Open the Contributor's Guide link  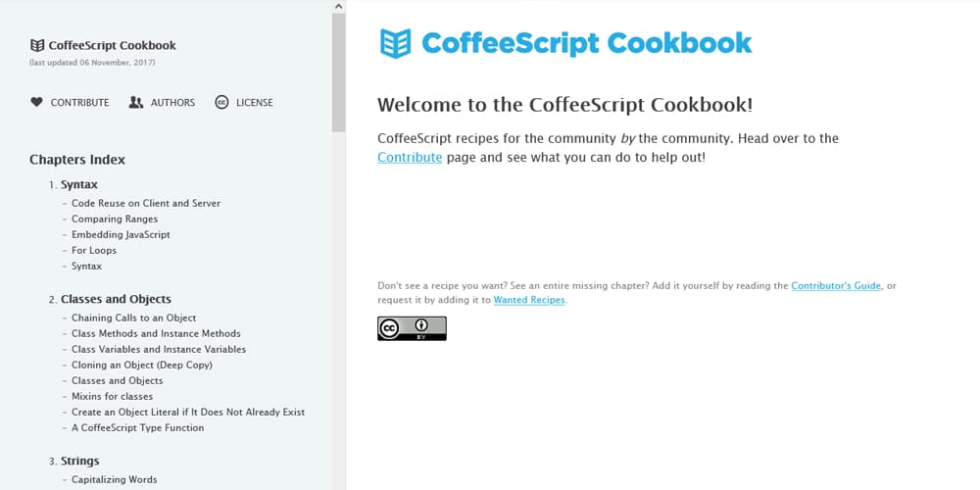836,285
